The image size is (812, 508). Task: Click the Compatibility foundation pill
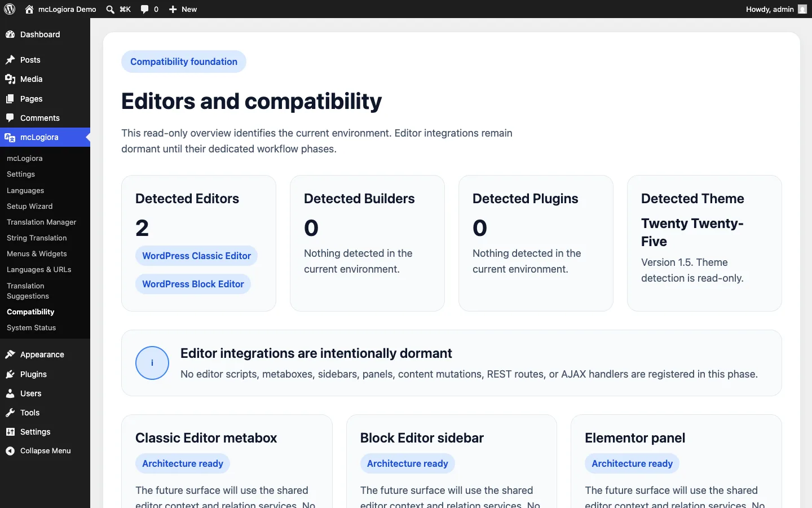(x=184, y=62)
